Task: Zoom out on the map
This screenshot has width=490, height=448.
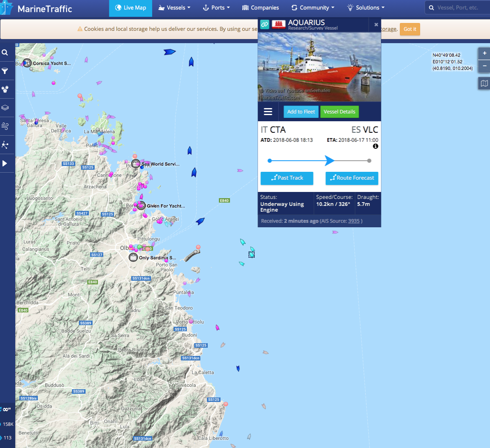Action: [x=484, y=66]
